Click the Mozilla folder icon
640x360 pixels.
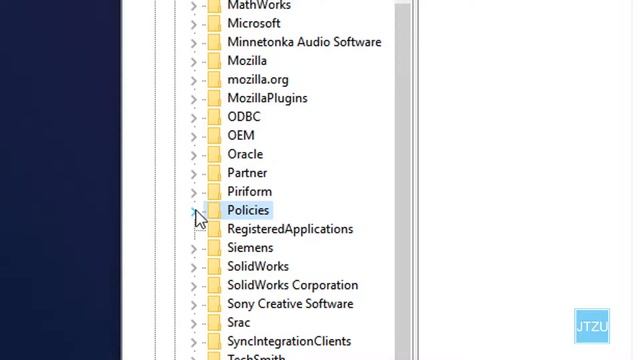pos(214,61)
